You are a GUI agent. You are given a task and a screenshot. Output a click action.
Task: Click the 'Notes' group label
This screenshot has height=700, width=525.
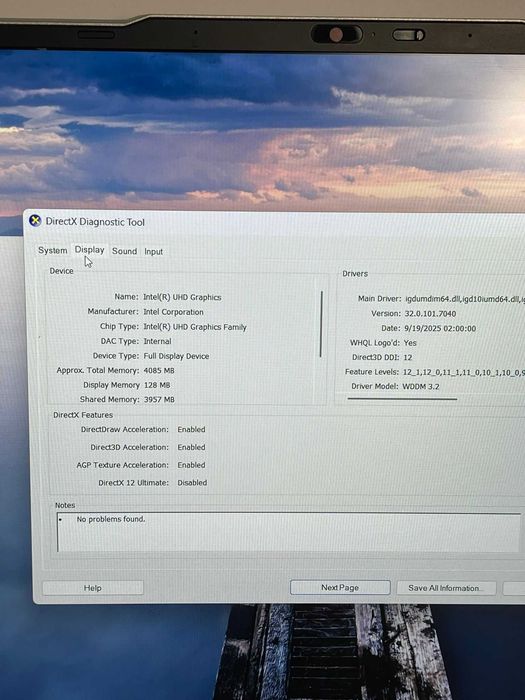[65, 505]
